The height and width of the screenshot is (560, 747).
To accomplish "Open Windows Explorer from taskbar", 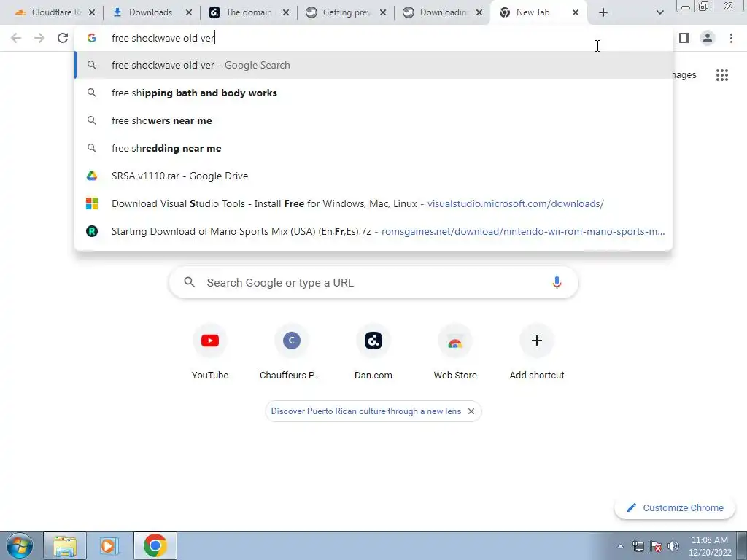I will pyautogui.click(x=65, y=545).
